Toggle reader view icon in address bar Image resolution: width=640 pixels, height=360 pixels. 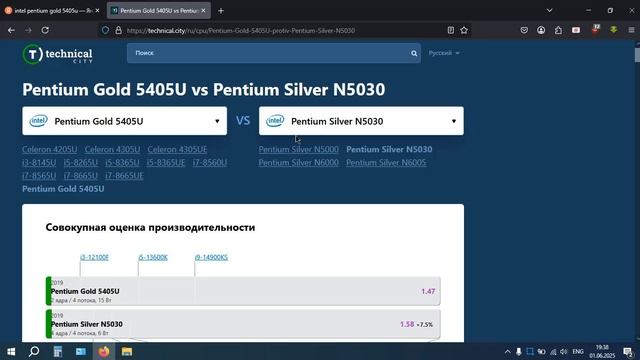point(451,30)
